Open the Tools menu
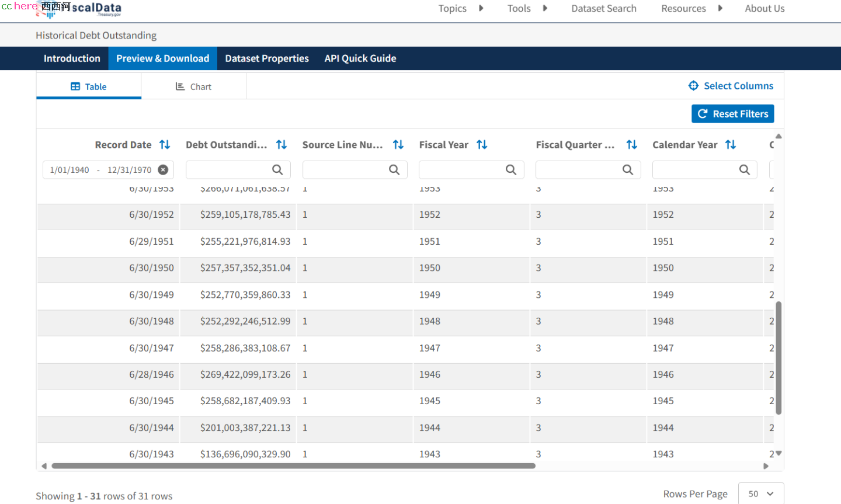This screenshot has width=841, height=504. (519, 8)
